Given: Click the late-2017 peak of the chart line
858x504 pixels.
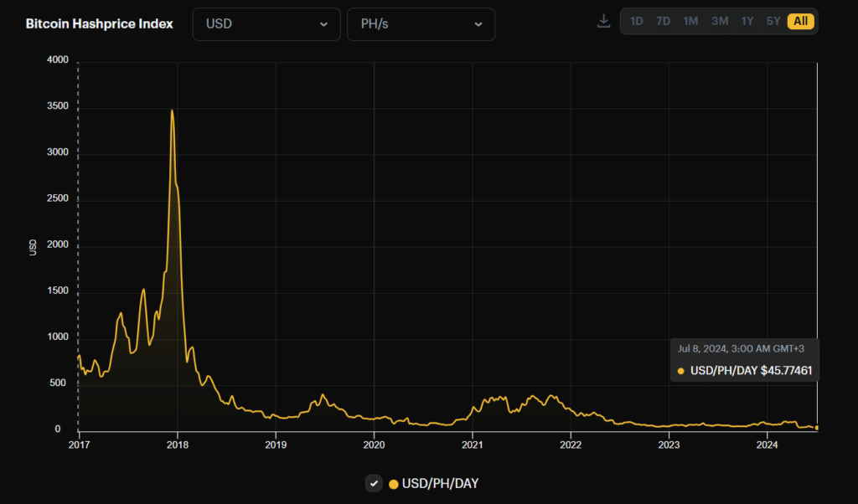Looking at the screenshot, I should (x=173, y=111).
